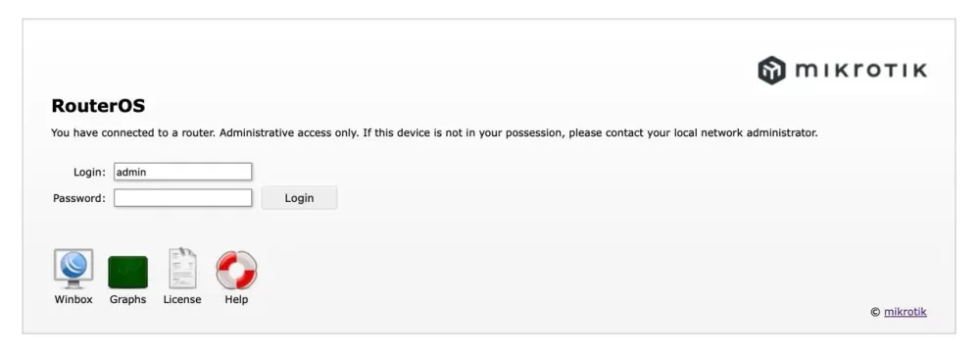Click the Help text label
The width and height of the screenshot is (980, 359).
(x=236, y=299)
